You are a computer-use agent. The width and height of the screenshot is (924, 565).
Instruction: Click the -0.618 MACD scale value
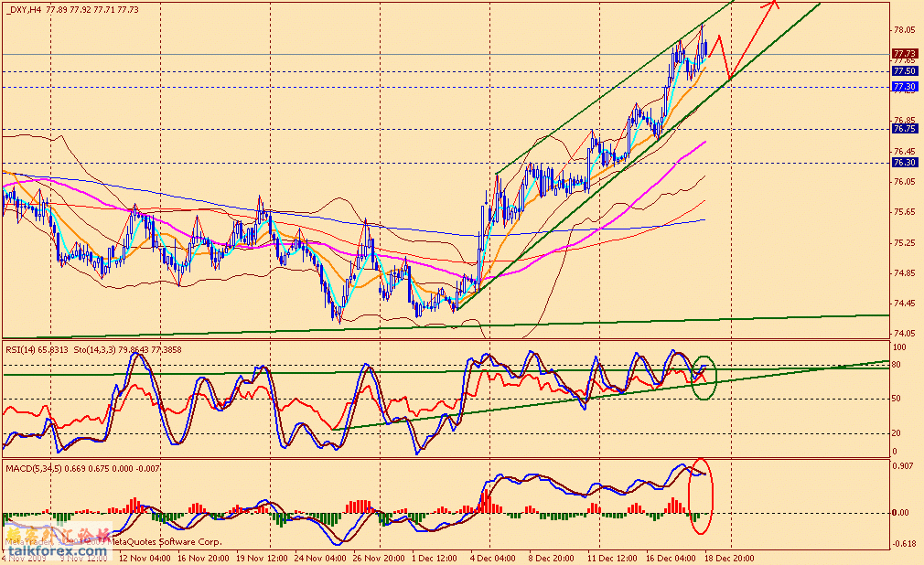tap(905, 544)
